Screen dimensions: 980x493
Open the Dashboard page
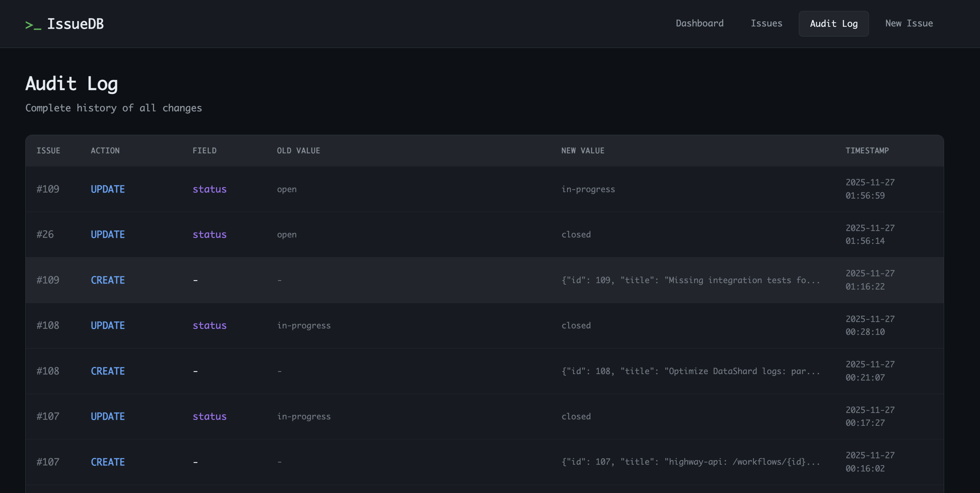pyautogui.click(x=699, y=23)
